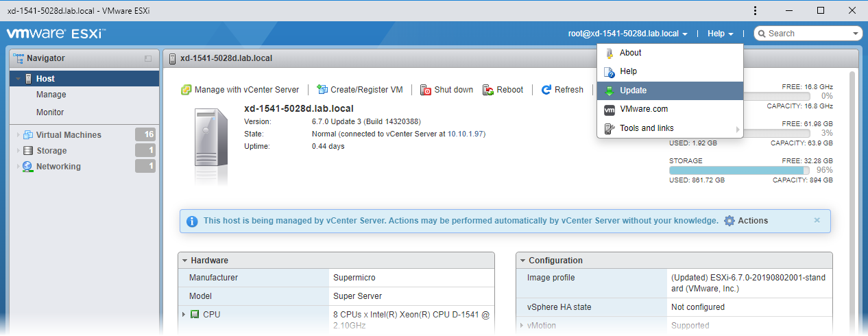Click Manage with vCenter Server button
Image resolution: width=868 pixels, height=336 pixels.
click(240, 90)
